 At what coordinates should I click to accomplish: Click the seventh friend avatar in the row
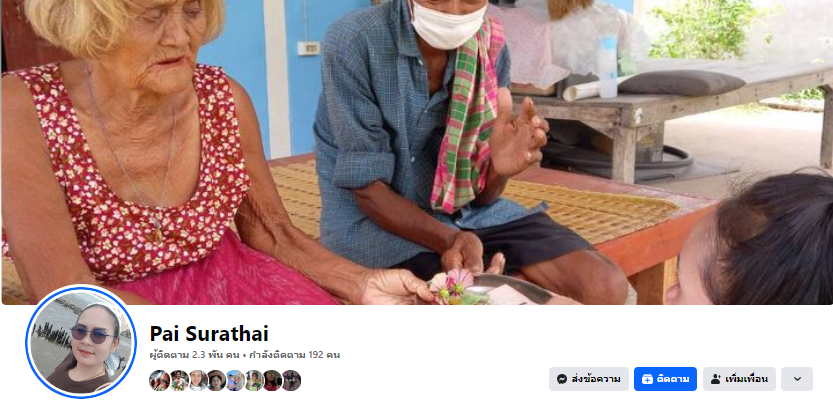272,381
